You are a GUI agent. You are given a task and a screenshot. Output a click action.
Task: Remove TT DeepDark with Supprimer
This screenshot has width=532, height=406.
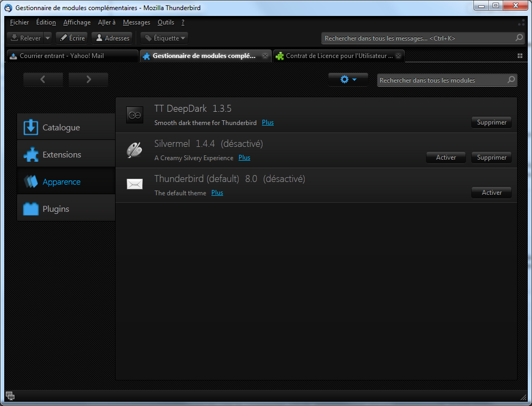tap(492, 122)
